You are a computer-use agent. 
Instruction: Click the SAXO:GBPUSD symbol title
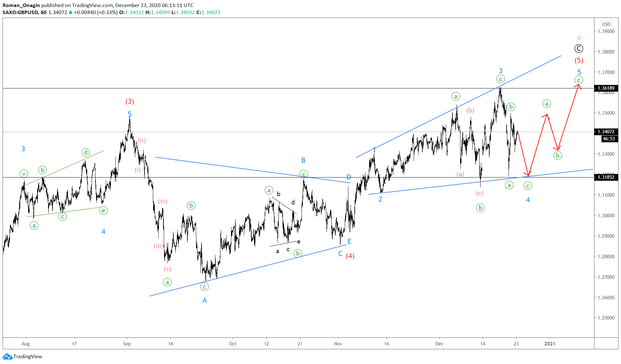[21, 12]
